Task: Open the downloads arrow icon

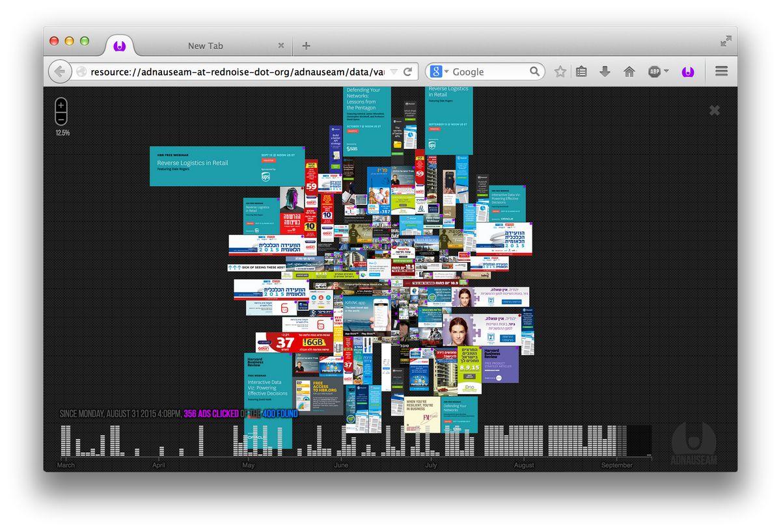Action: coord(605,72)
